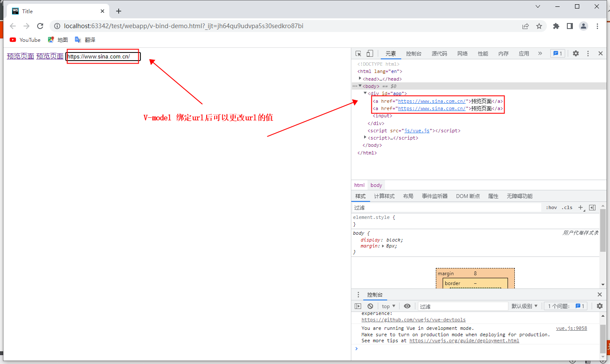The height and width of the screenshot is (364, 610).
Task: Switch to the 属性 tab
Action: tap(493, 196)
